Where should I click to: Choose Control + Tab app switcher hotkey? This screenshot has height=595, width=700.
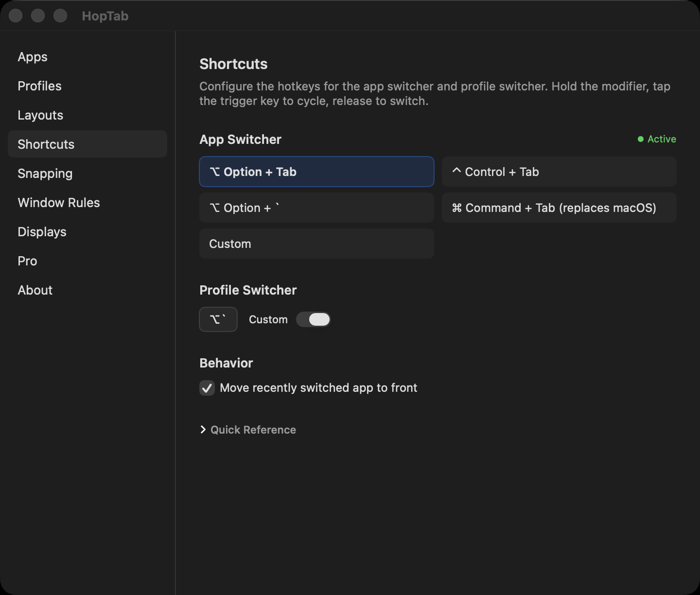(559, 172)
